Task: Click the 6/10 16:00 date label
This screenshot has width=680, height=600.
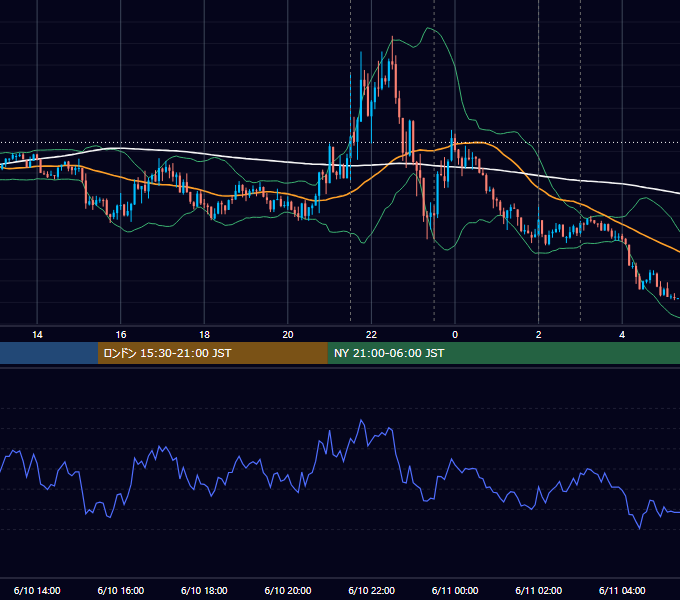Action: pyautogui.click(x=121, y=590)
